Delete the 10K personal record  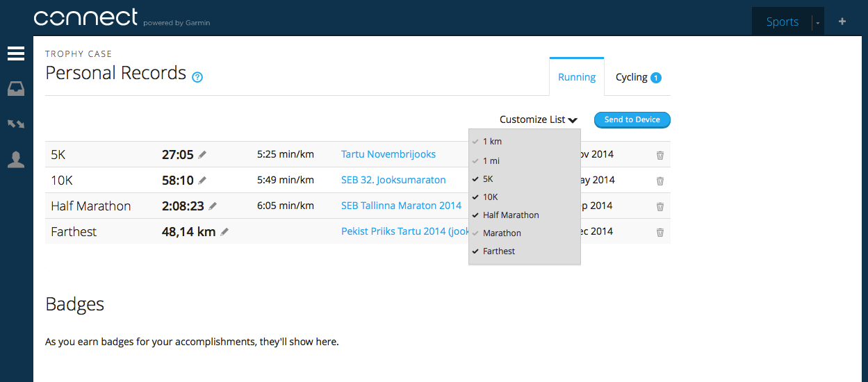tap(660, 181)
